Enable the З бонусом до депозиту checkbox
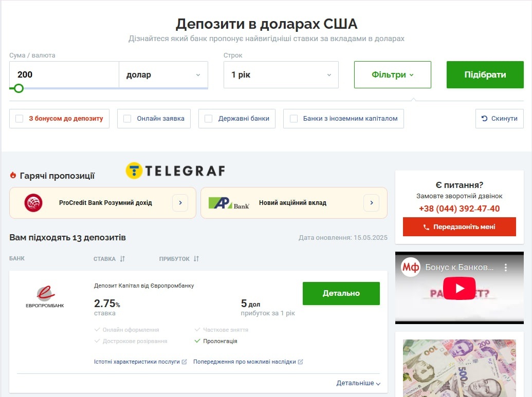 20,119
